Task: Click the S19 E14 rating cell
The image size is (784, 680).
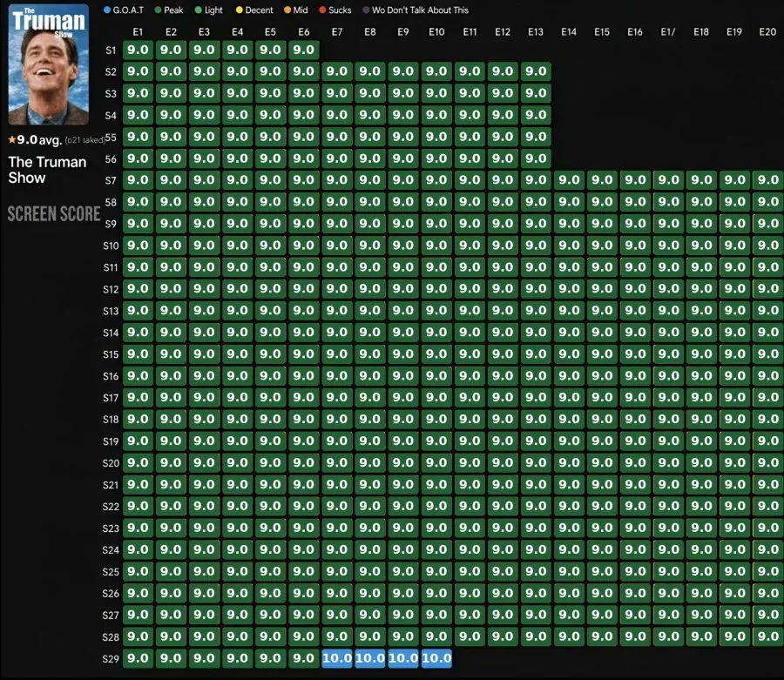Action: [x=569, y=441]
